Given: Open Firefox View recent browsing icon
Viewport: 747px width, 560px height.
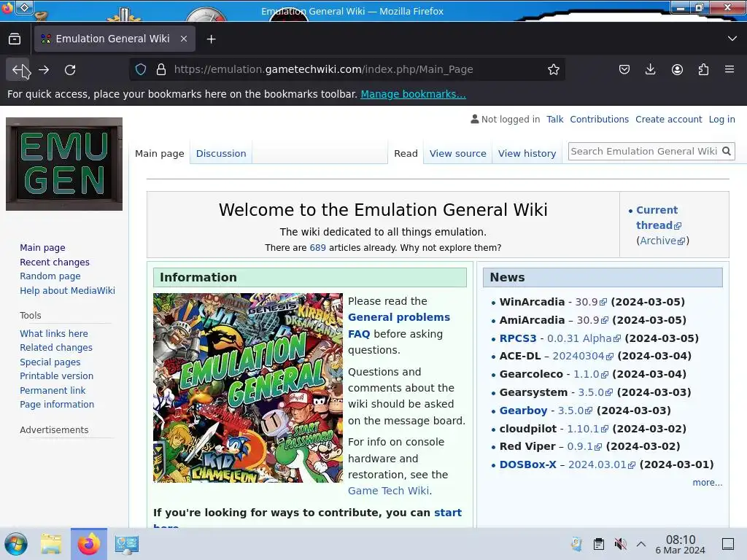Looking at the screenshot, I should click(15, 39).
